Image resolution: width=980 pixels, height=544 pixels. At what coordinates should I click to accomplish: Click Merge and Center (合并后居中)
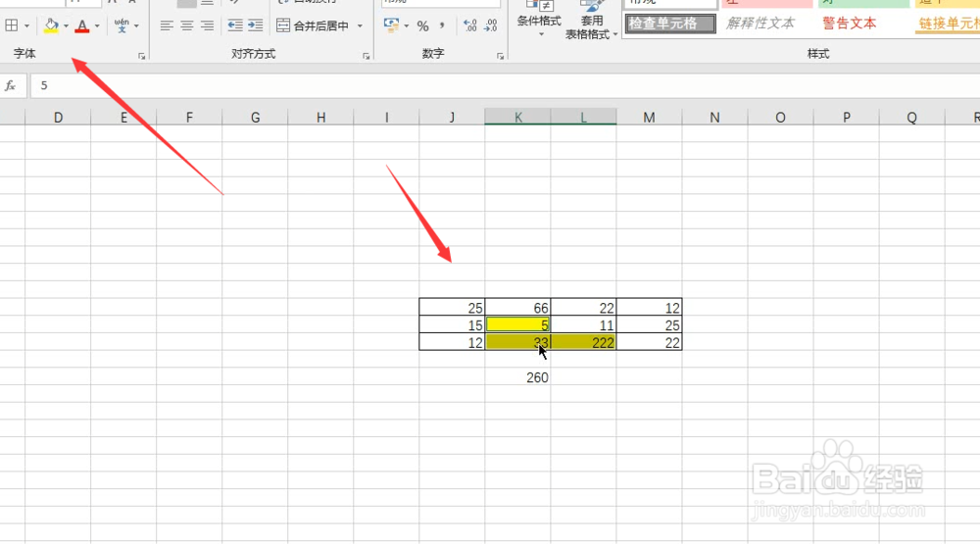point(313,25)
